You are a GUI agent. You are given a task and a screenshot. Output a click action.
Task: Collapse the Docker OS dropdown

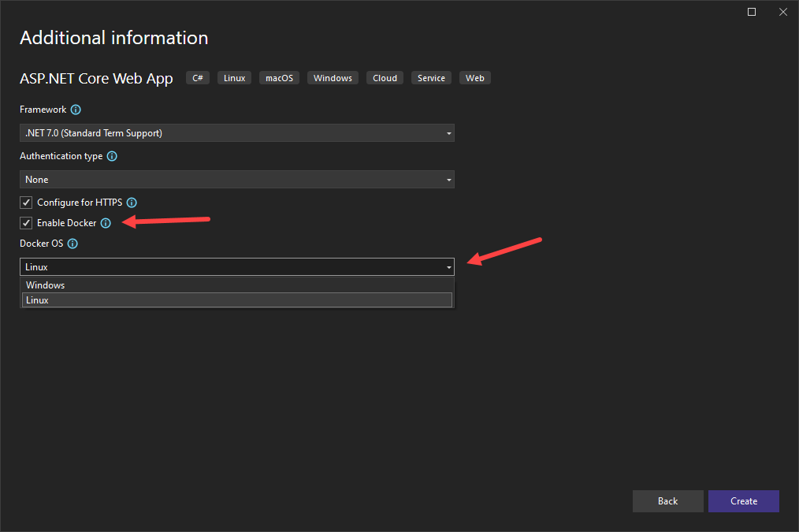[236, 267]
